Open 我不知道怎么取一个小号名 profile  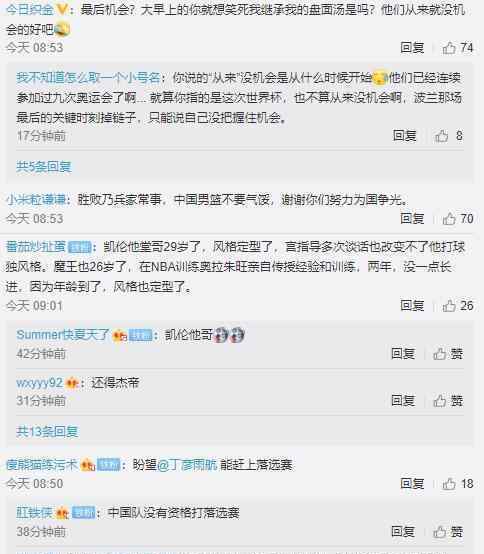click(x=88, y=78)
